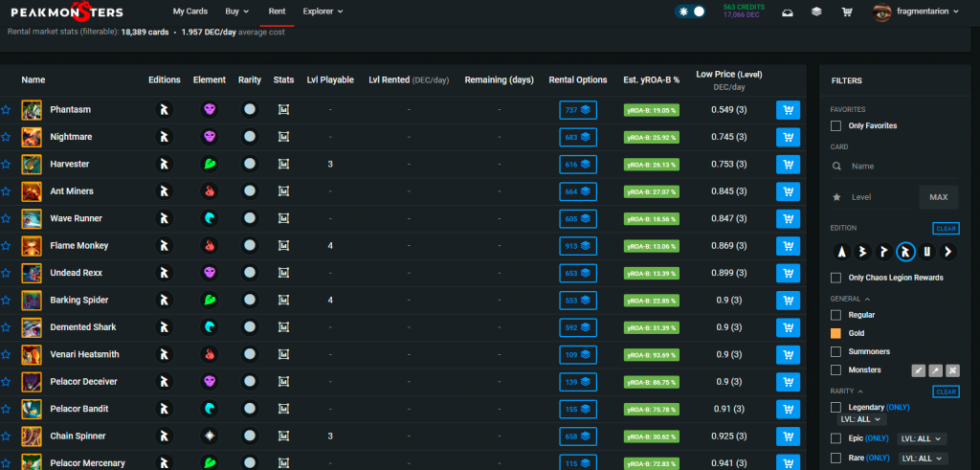Open the layered stack icon in header
Screen dimensions: 980x470
[816, 11]
